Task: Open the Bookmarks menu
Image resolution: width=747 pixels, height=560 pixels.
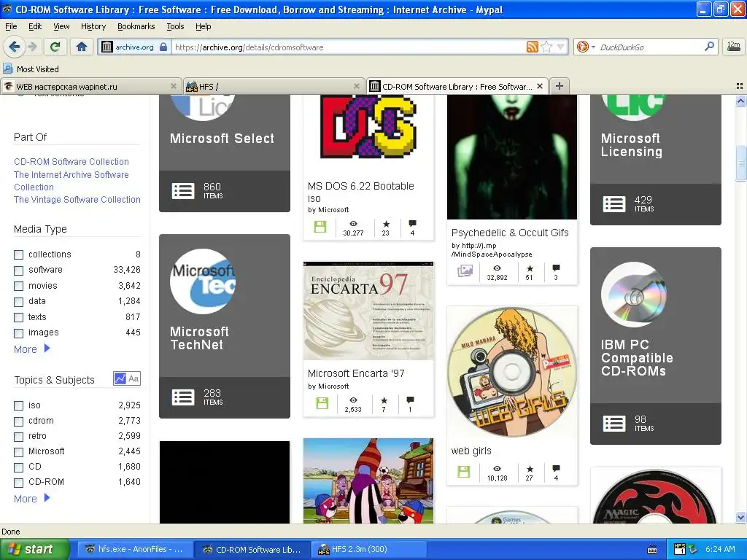Action: [136, 26]
